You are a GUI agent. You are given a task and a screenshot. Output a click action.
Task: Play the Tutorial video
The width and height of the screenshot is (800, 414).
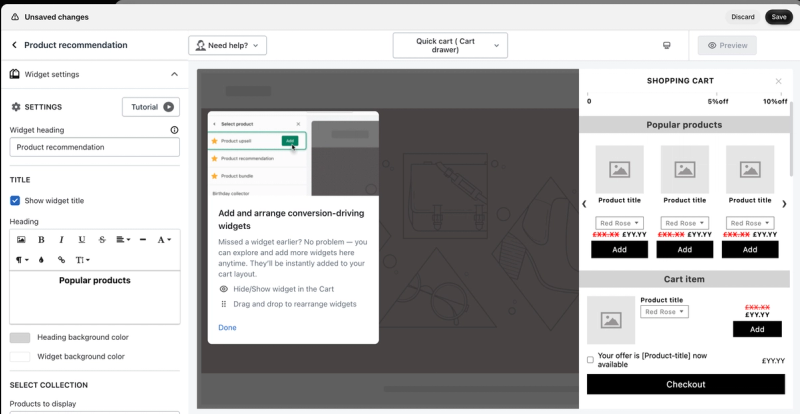pyautogui.click(x=151, y=107)
